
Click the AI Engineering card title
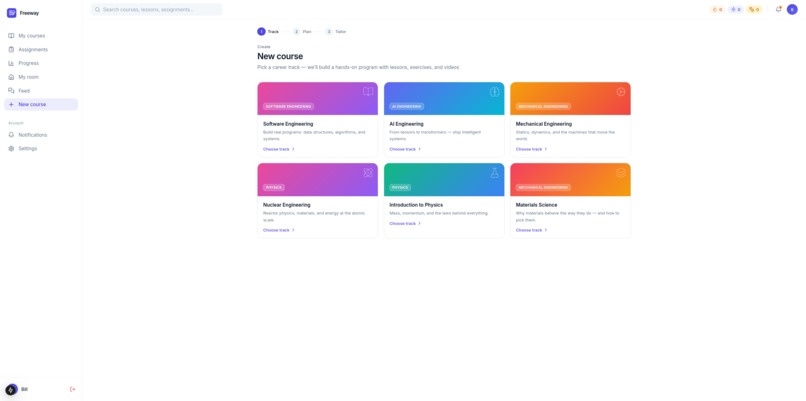[x=407, y=124]
